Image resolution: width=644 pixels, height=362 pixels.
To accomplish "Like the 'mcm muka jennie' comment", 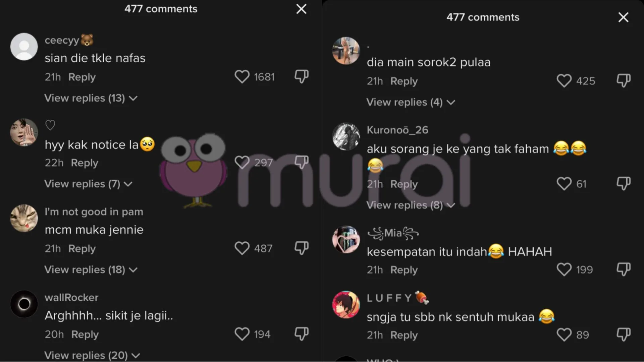I will click(242, 248).
